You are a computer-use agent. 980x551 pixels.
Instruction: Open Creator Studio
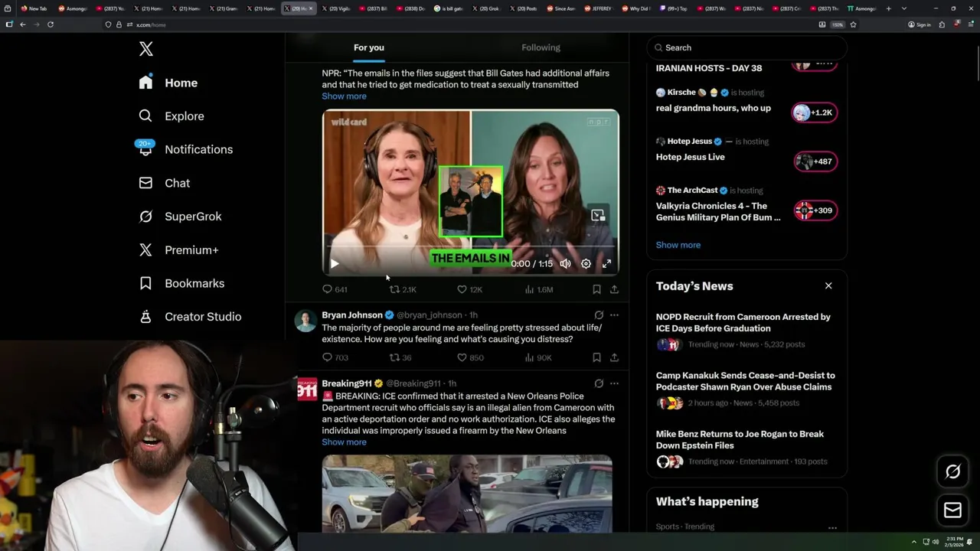click(x=190, y=317)
